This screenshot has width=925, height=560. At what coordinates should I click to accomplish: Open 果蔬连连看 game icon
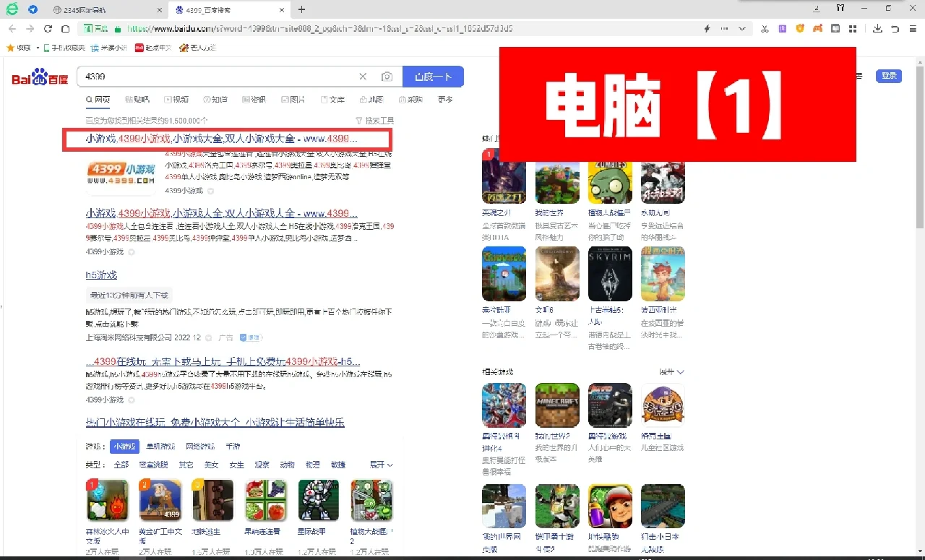(265, 500)
